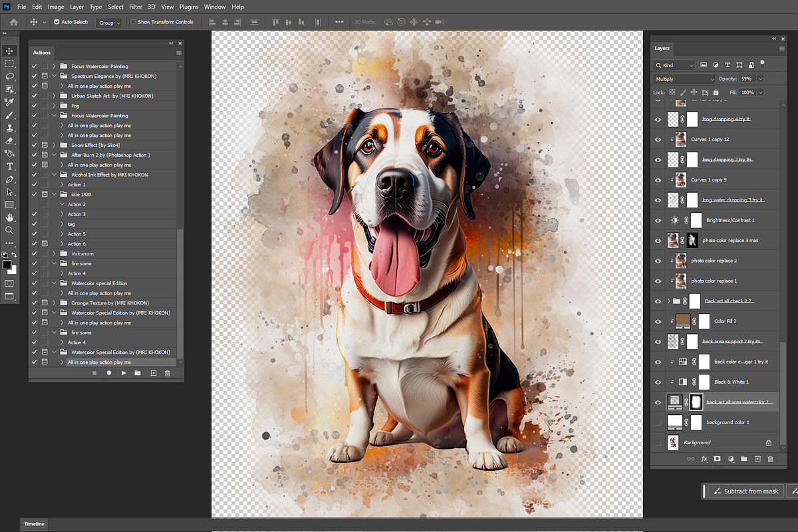Select the Hand tool
The width and height of the screenshot is (798, 532).
(x=9, y=217)
